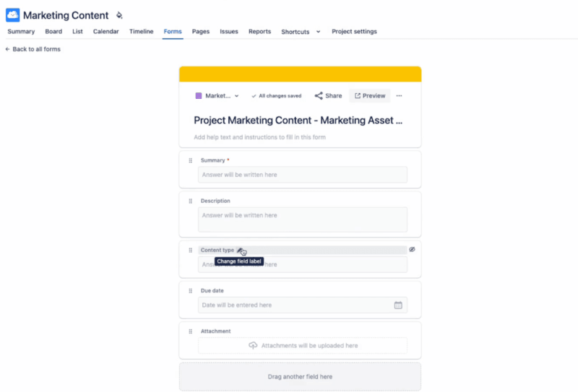Click the Shortcuts menu label

coord(296,32)
